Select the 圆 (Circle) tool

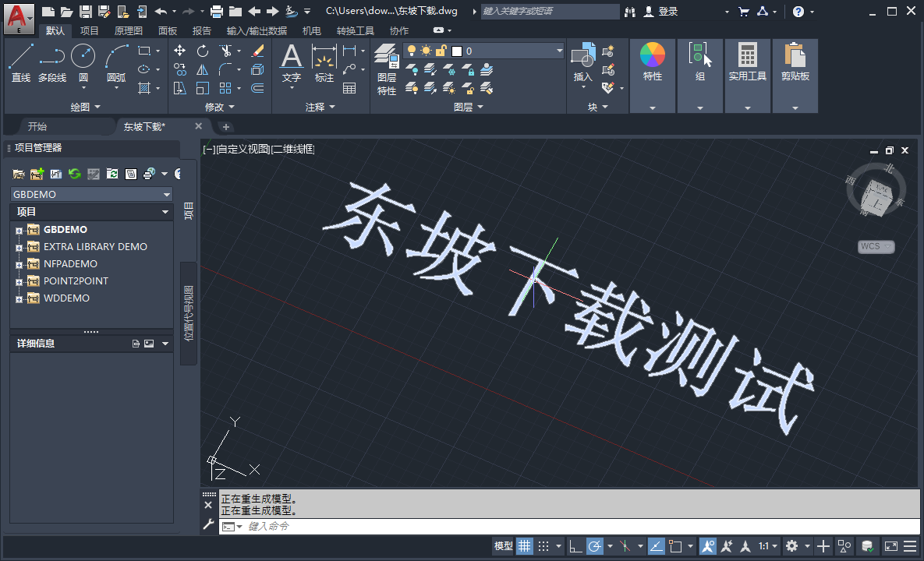[83, 61]
